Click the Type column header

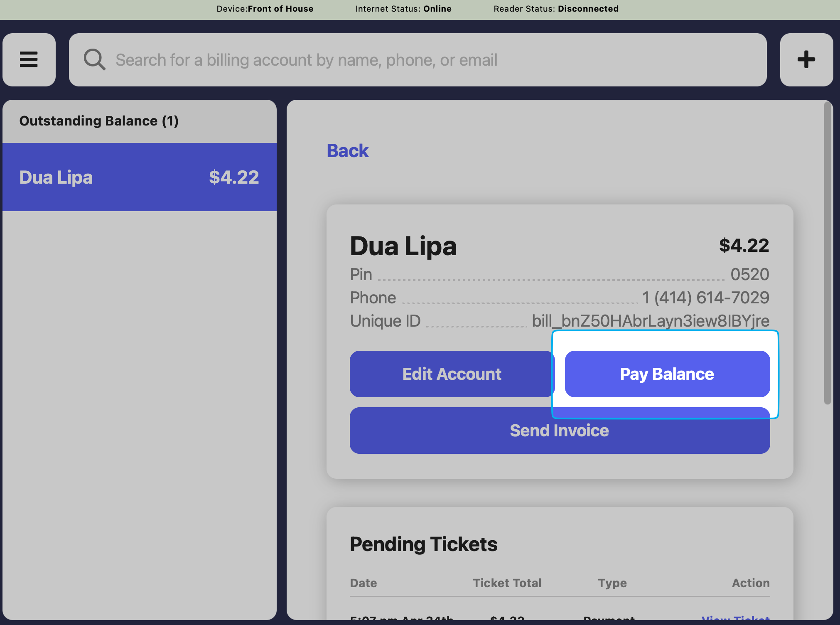pyautogui.click(x=612, y=583)
